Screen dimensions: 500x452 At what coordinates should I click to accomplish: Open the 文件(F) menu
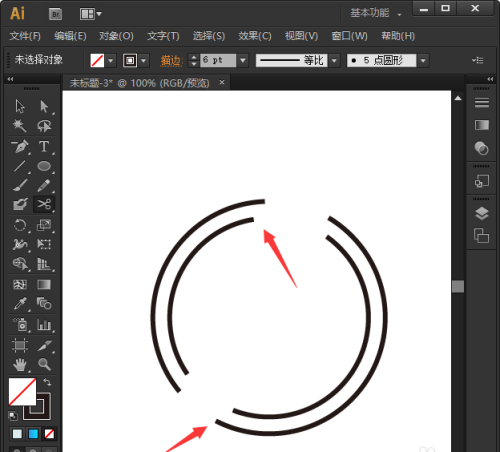[x=25, y=36]
